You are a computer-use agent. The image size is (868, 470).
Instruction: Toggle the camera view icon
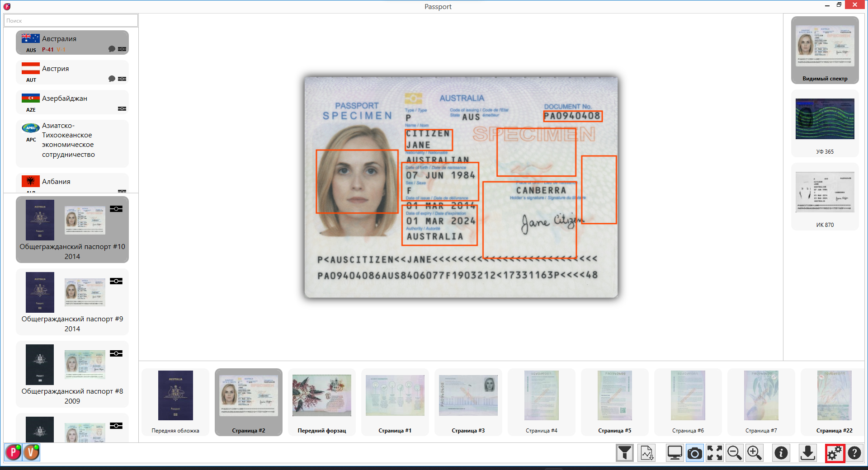pos(695,452)
